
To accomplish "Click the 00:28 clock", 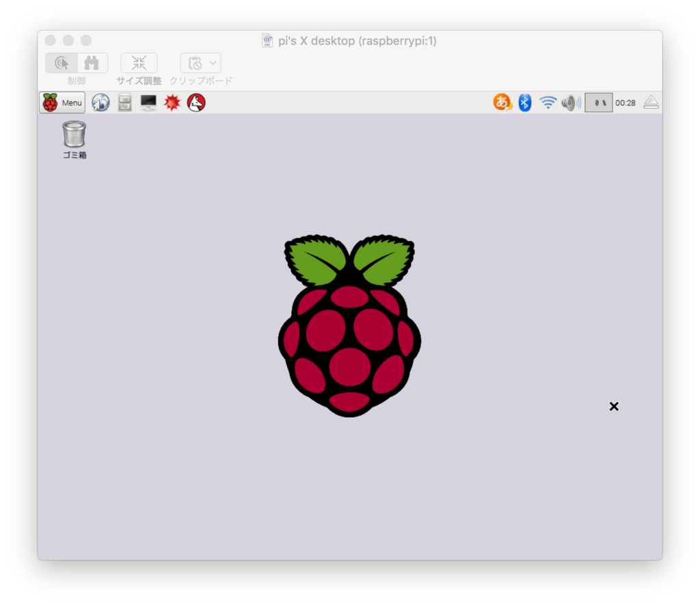I will click(625, 103).
